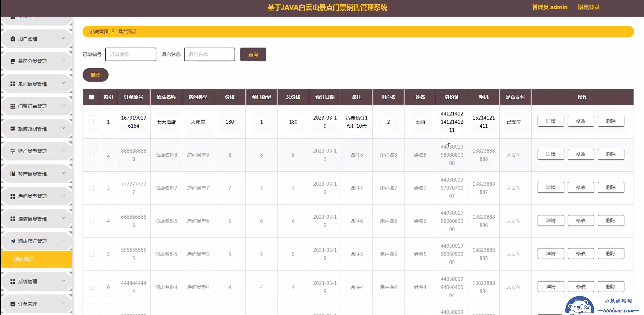Expand the 旅游路线管理 chevron
The image size is (644, 315).
[64, 128]
